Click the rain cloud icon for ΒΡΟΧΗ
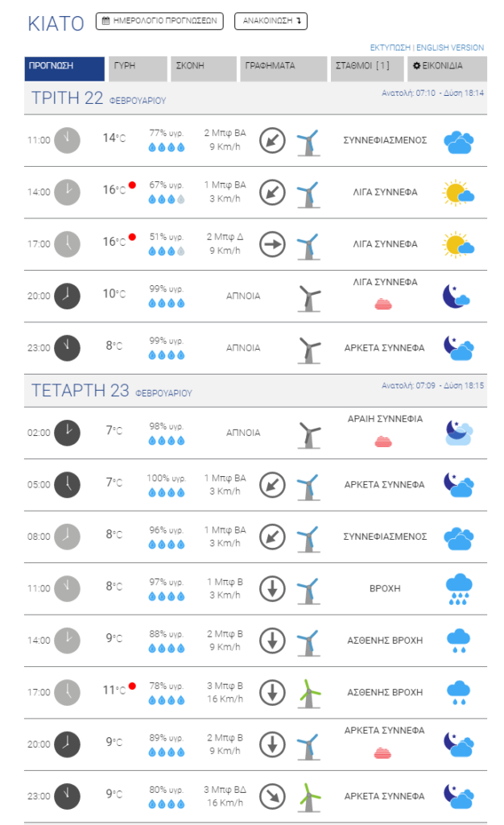 pyautogui.click(x=459, y=589)
